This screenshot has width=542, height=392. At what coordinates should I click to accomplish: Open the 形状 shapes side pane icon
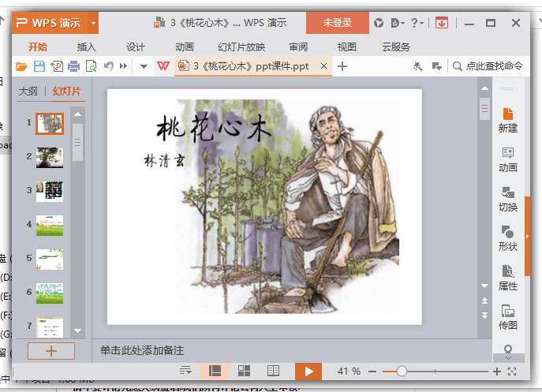pos(508,239)
